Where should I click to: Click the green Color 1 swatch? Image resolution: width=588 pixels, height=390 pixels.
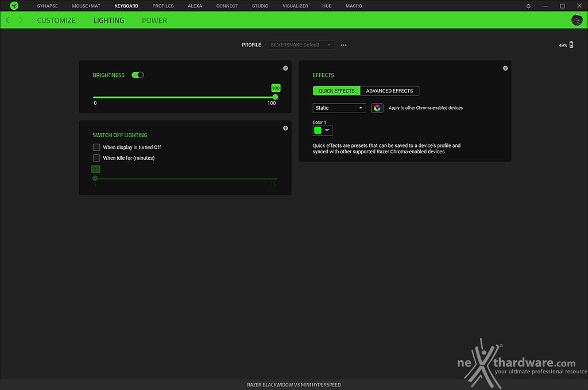click(318, 130)
